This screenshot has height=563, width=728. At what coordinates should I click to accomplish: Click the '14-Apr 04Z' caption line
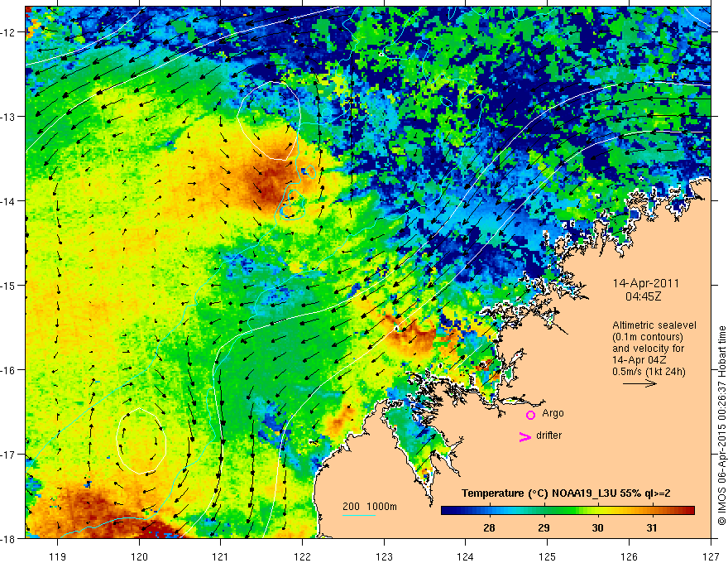click(641, 360)
